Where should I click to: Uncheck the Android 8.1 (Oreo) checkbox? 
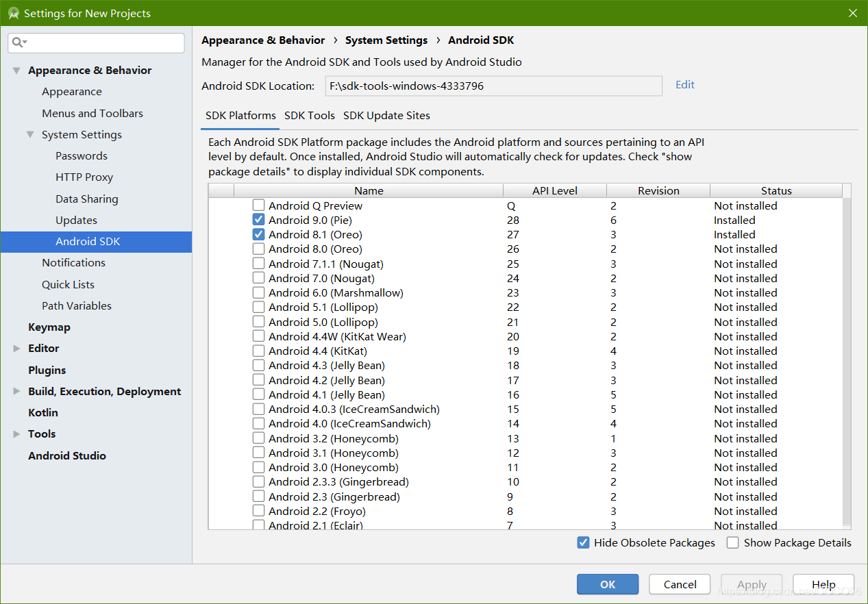(x=258, y=234)
